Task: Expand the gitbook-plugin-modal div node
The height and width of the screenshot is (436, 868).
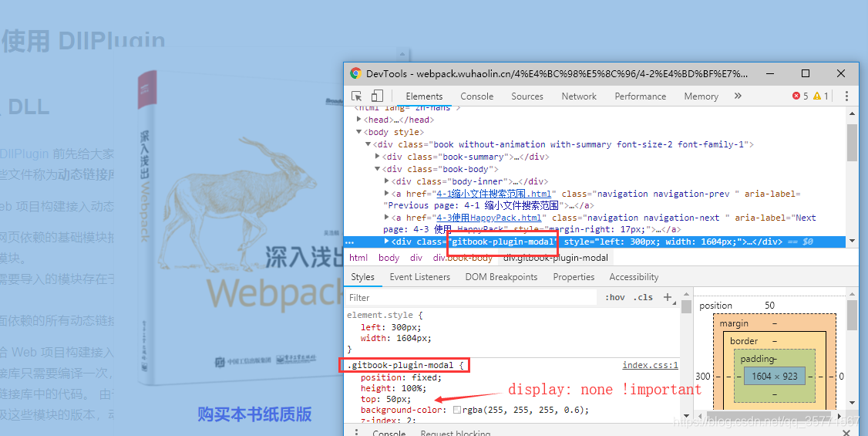Action: (x=386, y=241)
